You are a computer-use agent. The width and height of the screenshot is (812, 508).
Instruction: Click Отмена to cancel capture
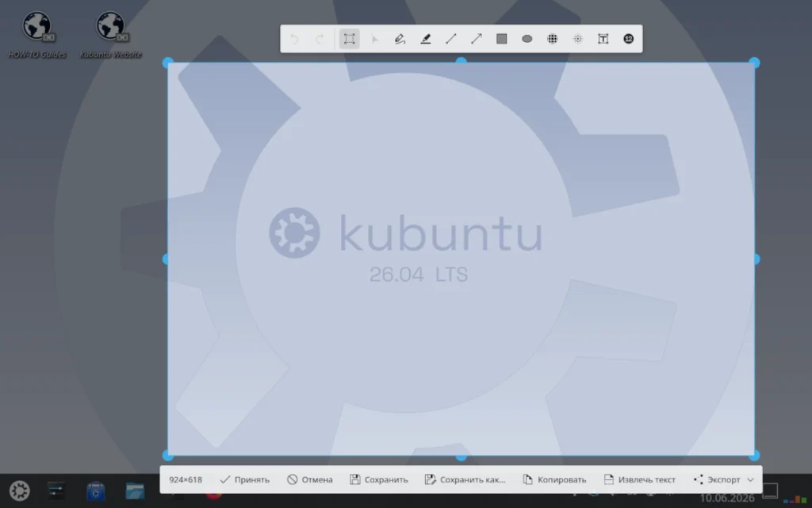(x=310, y=479)
